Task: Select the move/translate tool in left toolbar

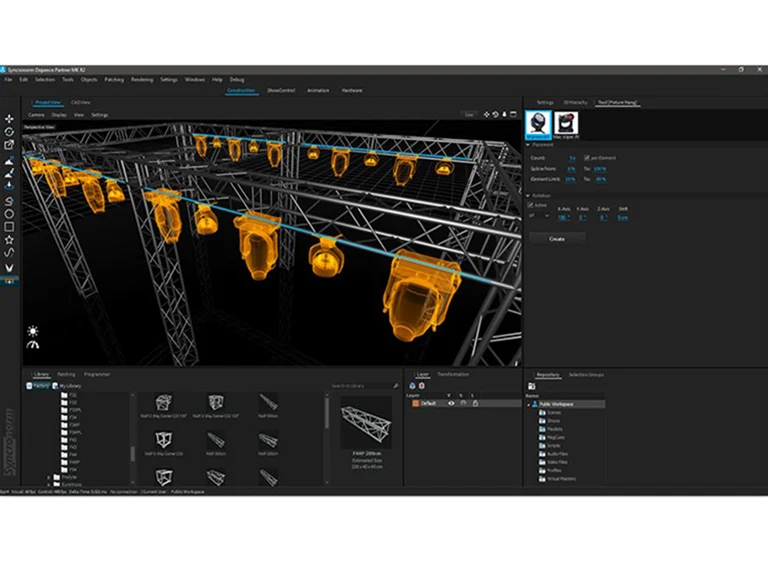Action: point(9,119)
